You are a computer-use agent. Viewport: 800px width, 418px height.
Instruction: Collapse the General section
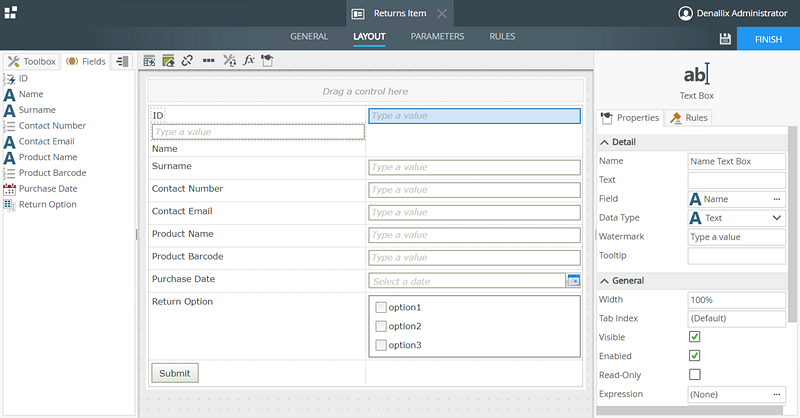tap(604, 281)
